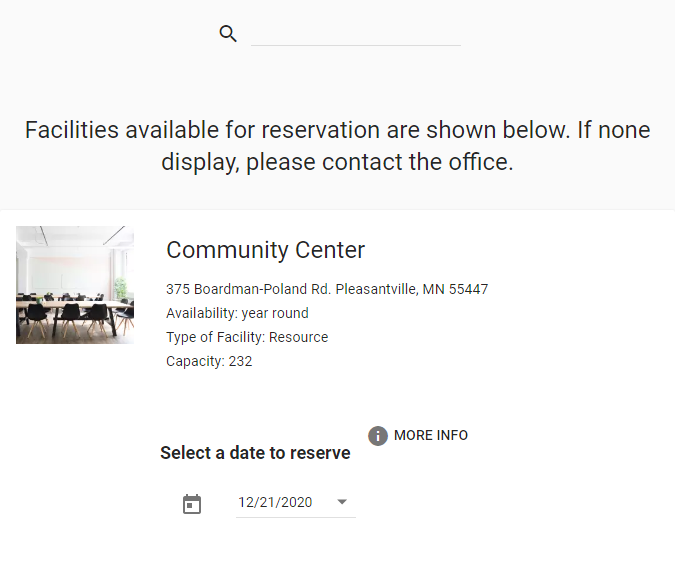
Task: Click the Select a date to reserve label
Action: tap(255, 453)
